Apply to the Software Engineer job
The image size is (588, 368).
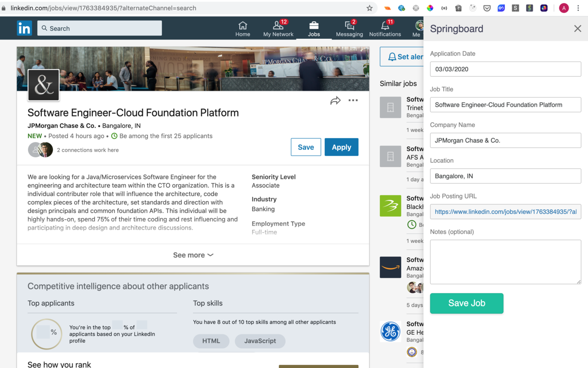341,147
